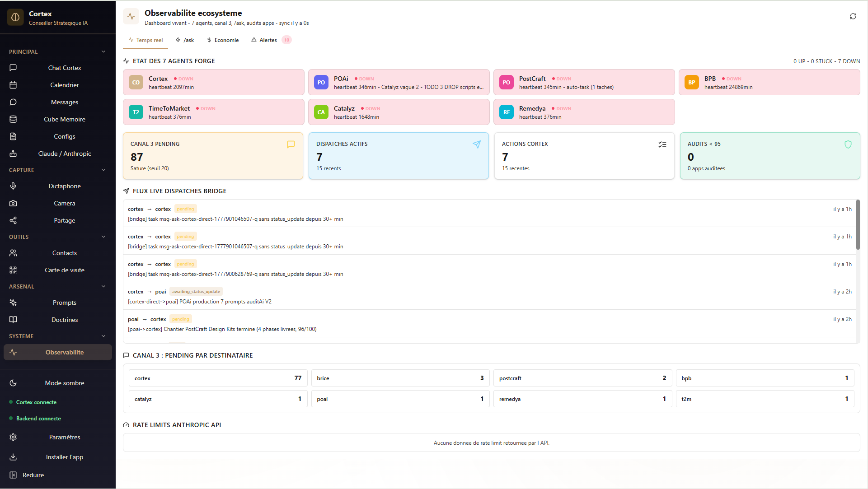Click the Carte de visite QR icon

point(13,270)
